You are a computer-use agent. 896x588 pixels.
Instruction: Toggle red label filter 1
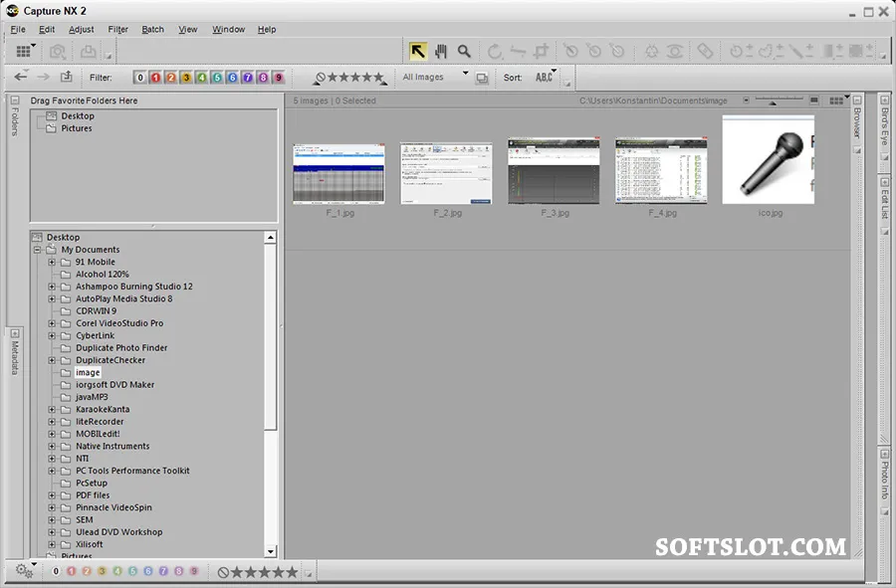coord(155,78)
